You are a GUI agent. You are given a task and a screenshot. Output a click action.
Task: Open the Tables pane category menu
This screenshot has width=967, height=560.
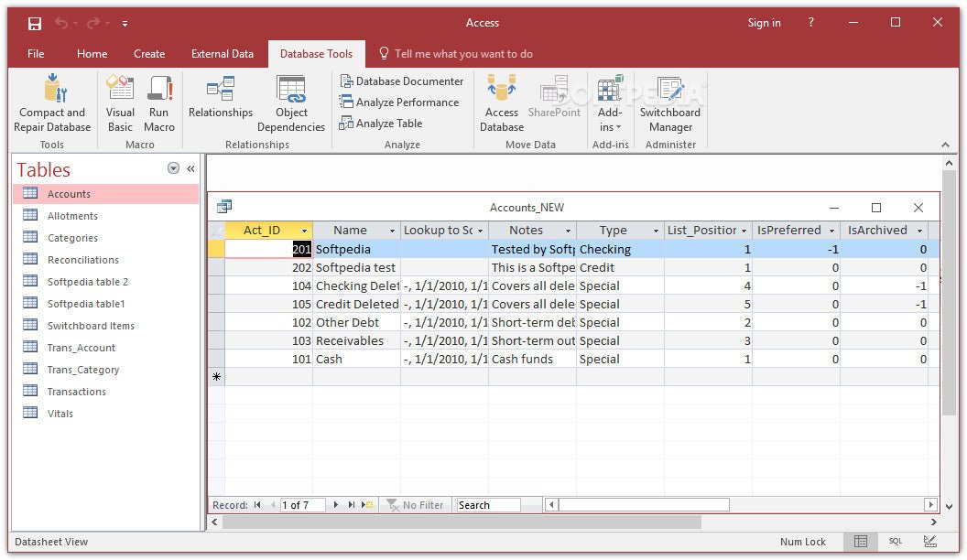click(173, 167)
